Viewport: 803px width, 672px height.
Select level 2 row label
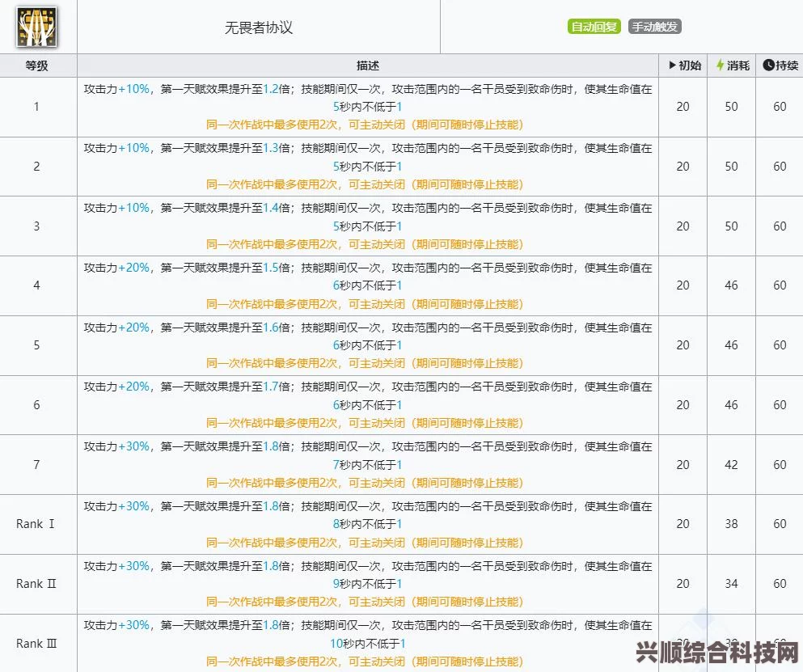36,167
